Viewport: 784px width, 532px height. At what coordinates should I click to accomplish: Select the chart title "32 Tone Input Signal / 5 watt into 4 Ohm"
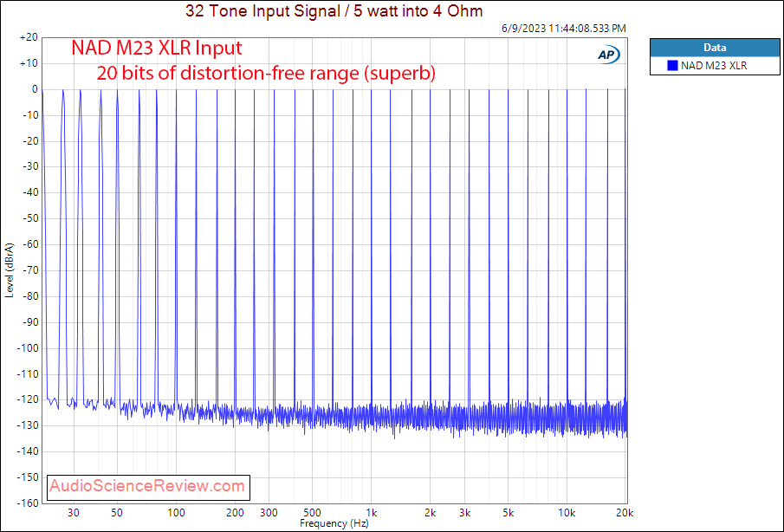(334, 11)
